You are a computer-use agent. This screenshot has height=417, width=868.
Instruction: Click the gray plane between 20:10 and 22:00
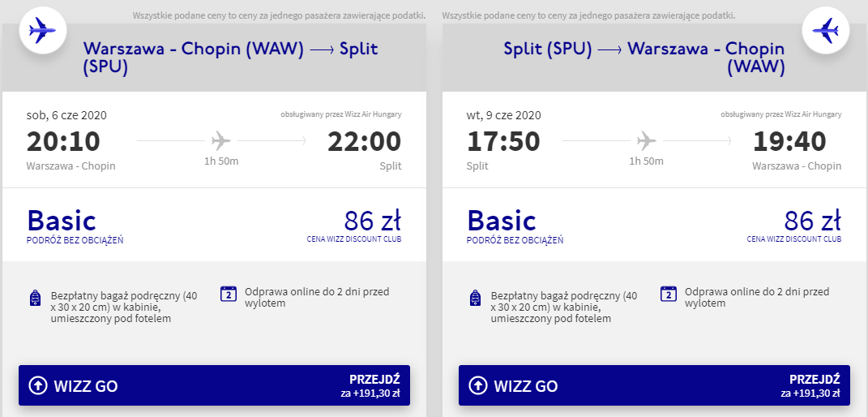[221, 141]
